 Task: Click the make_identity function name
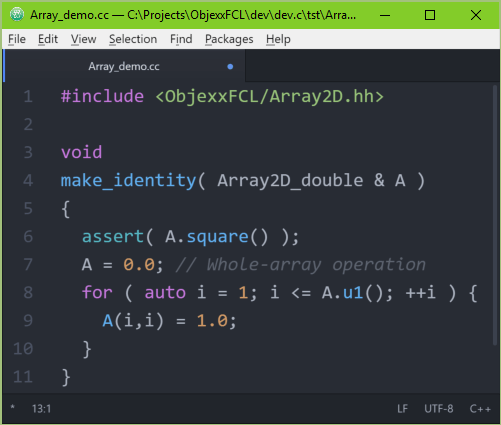point(128,181)
